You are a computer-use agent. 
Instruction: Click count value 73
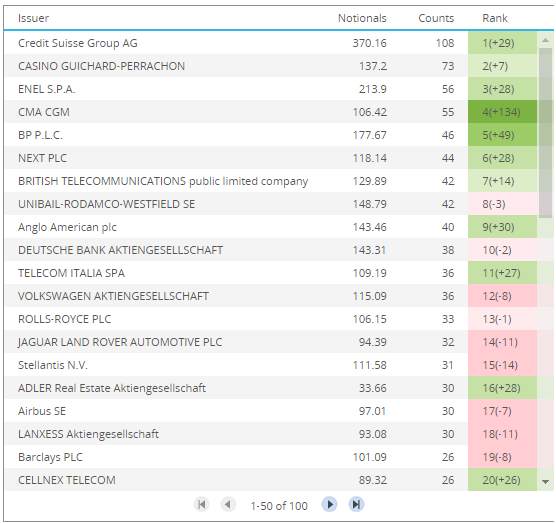(x=448, y=66)
